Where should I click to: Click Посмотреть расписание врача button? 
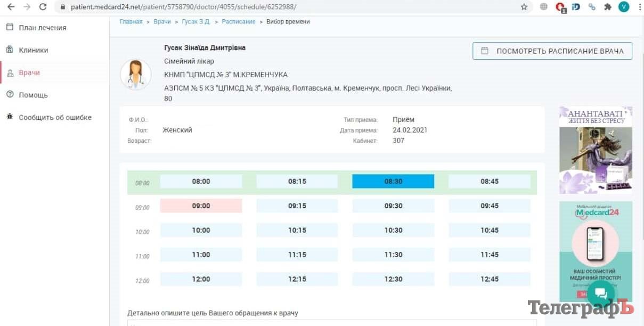tap(552, 51)
